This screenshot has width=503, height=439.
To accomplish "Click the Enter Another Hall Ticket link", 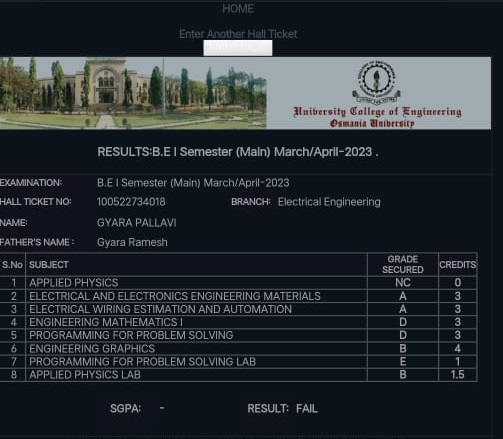I will click(x=238, y=34).
